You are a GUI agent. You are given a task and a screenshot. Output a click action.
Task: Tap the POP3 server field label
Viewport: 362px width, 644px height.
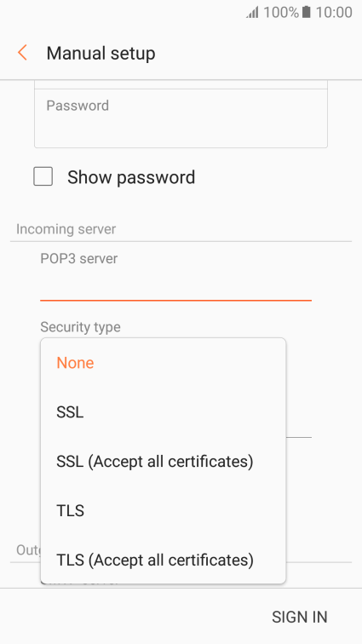click(79, 258)
